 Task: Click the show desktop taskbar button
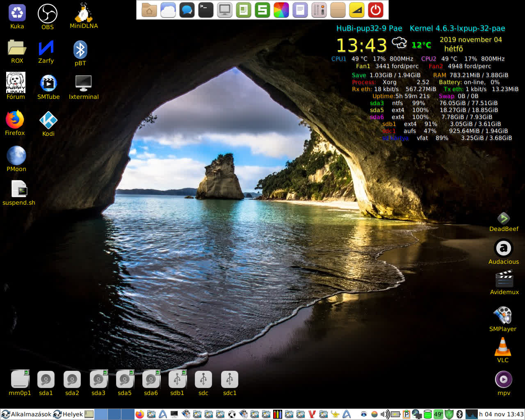(x=89, y=414)
